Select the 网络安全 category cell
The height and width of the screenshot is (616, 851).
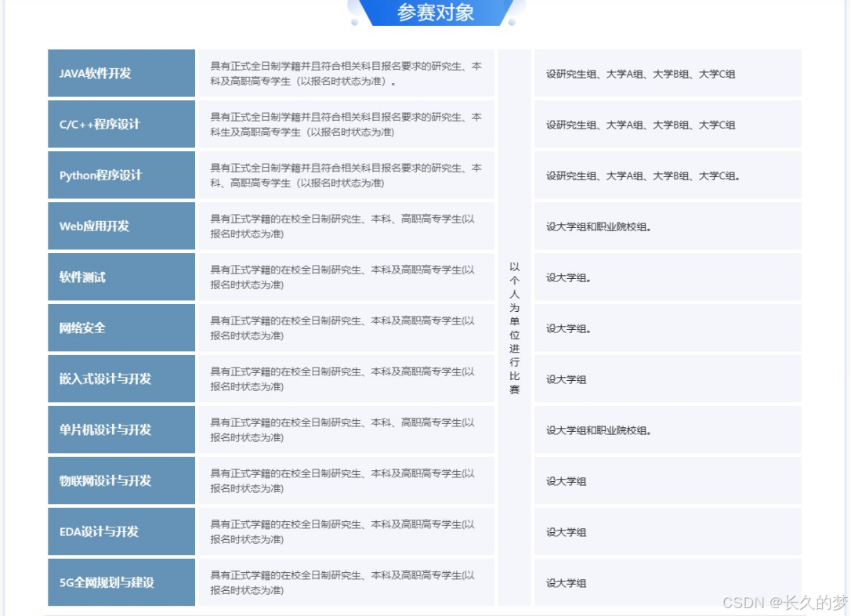coord(121,328)
